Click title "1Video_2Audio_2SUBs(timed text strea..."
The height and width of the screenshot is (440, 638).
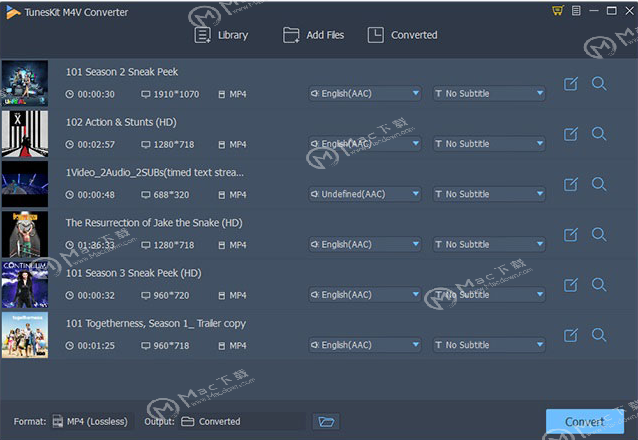(155, 173)
